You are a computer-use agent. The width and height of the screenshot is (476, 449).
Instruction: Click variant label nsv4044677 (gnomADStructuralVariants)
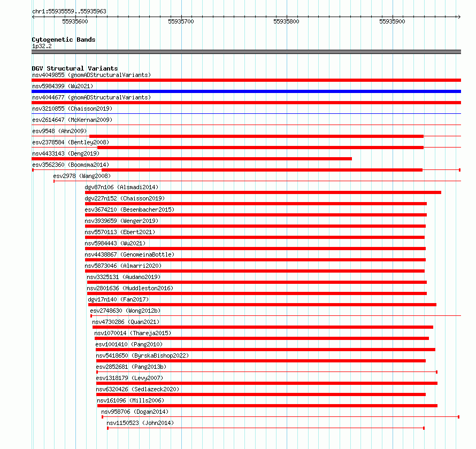[91, 97]
